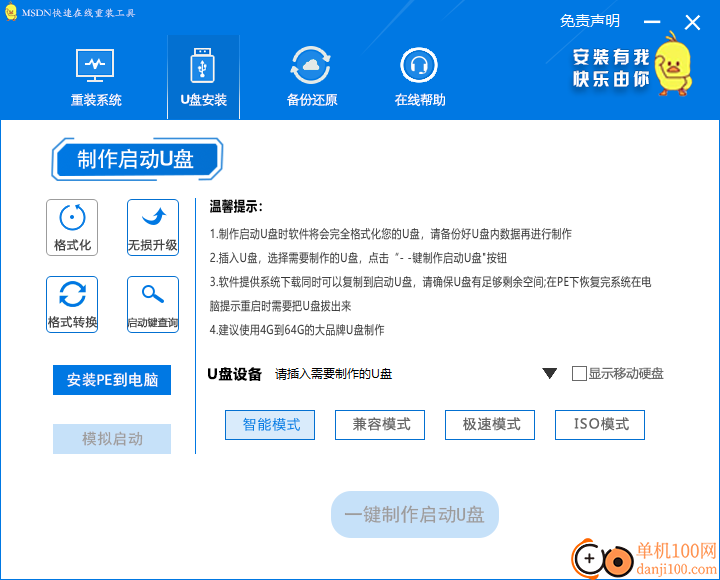
Task: Click the 启动键查询 boot key lookup icon
Action: click(153, 304)
